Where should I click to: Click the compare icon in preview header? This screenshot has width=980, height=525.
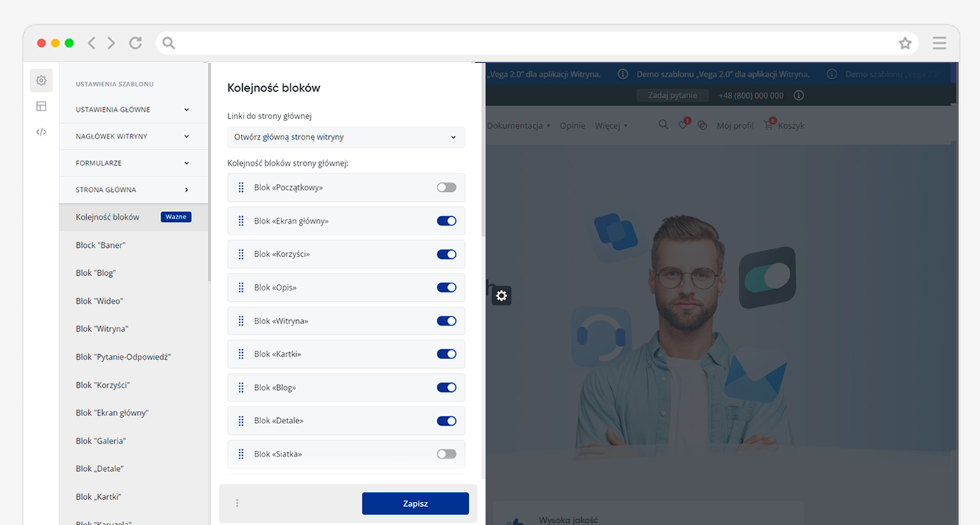click(x=702, y=125)
